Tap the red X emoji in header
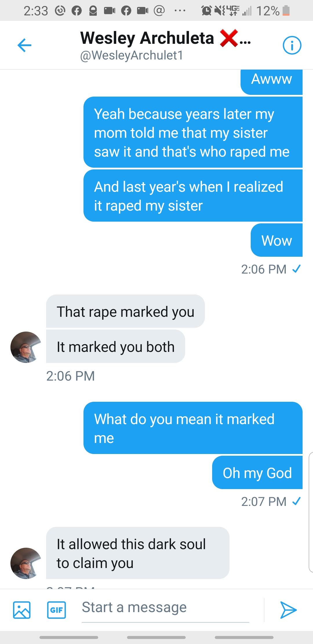The image size is (313, 644). (x=229, y=38)
